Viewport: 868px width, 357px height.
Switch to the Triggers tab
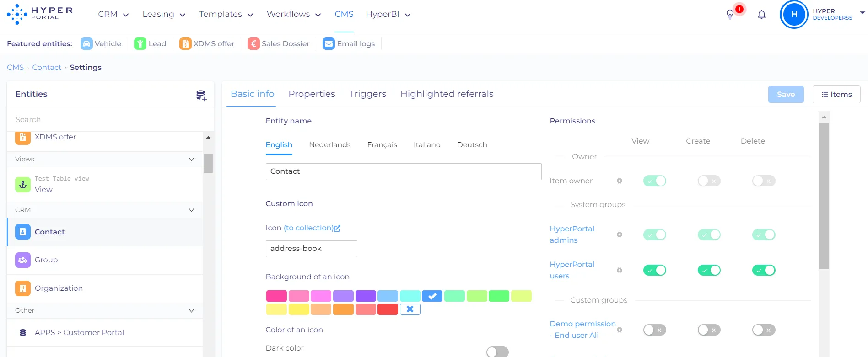tap(367, 94)
